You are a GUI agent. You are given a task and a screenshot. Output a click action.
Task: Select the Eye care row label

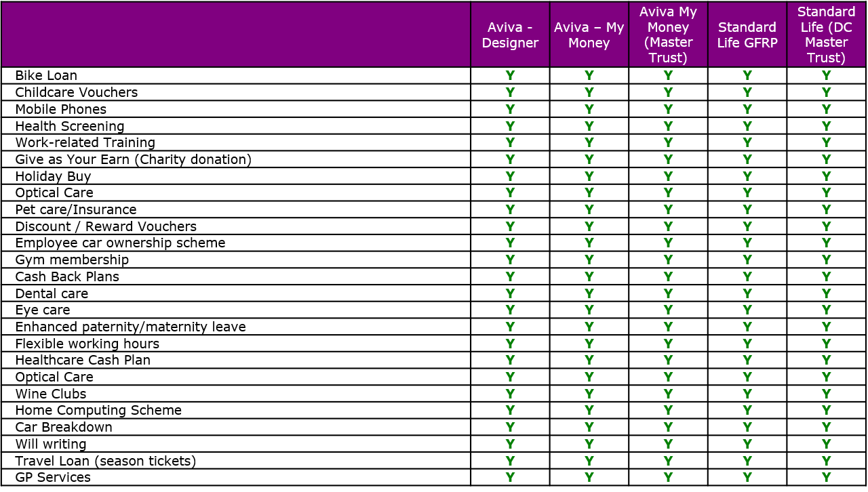click(43, 310)
